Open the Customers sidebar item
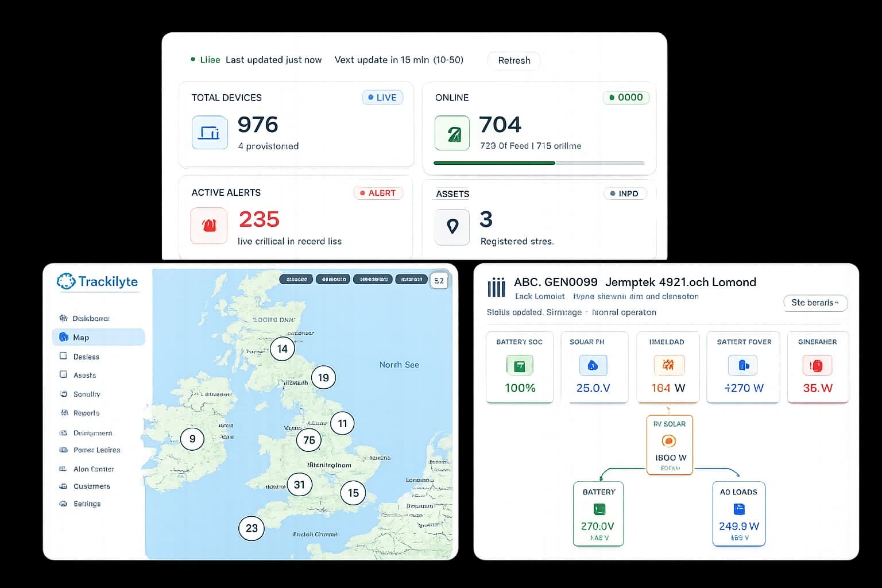Screen dimensions: 882x588 click(85, 486)
